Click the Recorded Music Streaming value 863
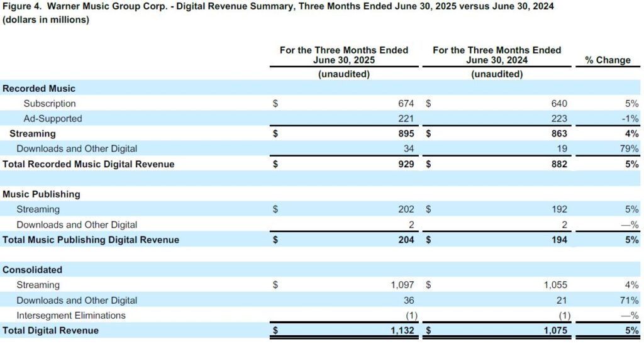This screenshot has width=644, height=344. 559,133
